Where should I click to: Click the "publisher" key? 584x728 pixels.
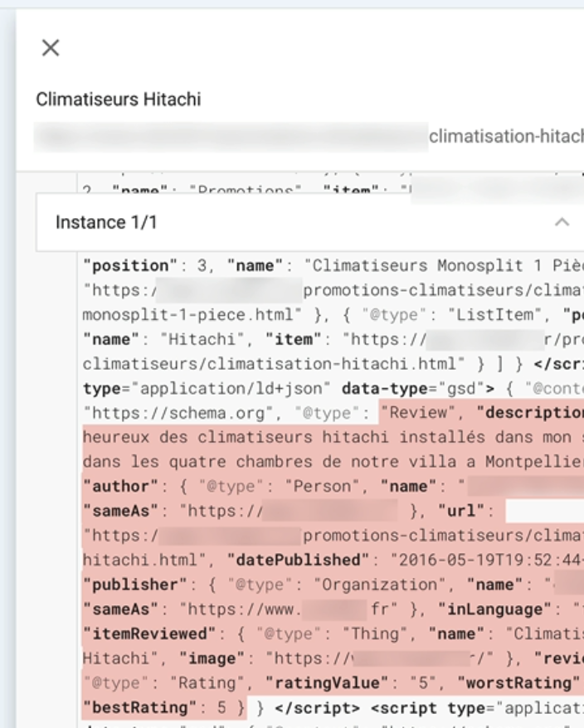point(134,585)
